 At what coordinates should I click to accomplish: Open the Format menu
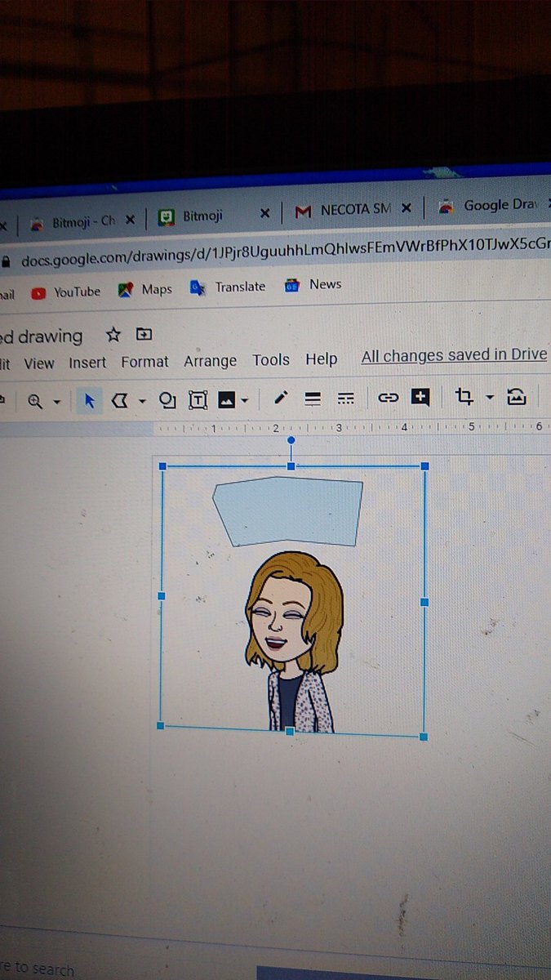point(144,361)
